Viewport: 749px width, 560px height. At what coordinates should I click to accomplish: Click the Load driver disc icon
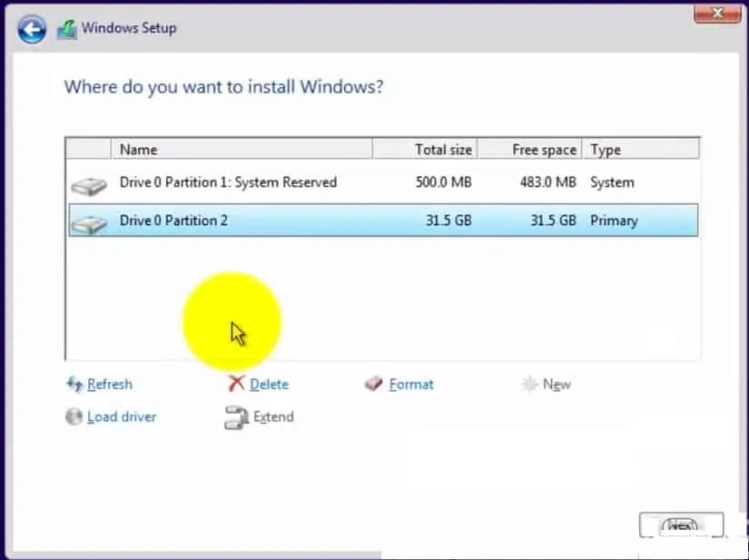pyautogui.click(x=74, y=417)
